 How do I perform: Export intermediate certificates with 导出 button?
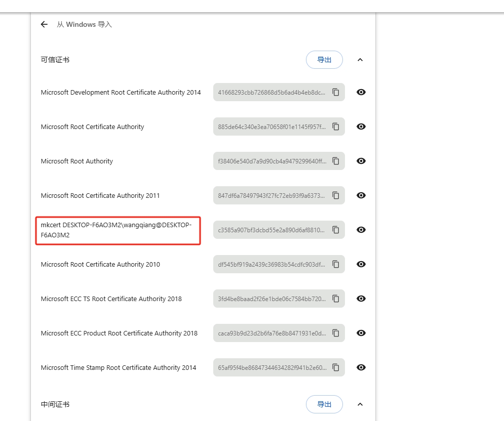[324, 404]
